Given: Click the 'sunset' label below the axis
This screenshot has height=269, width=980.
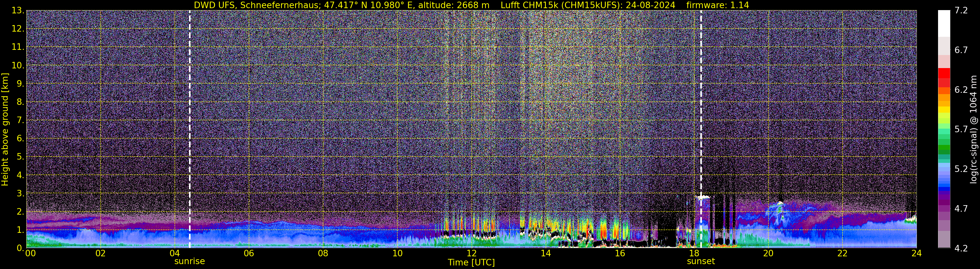Looking at the screenshot, I should click(x=701, y=262).
